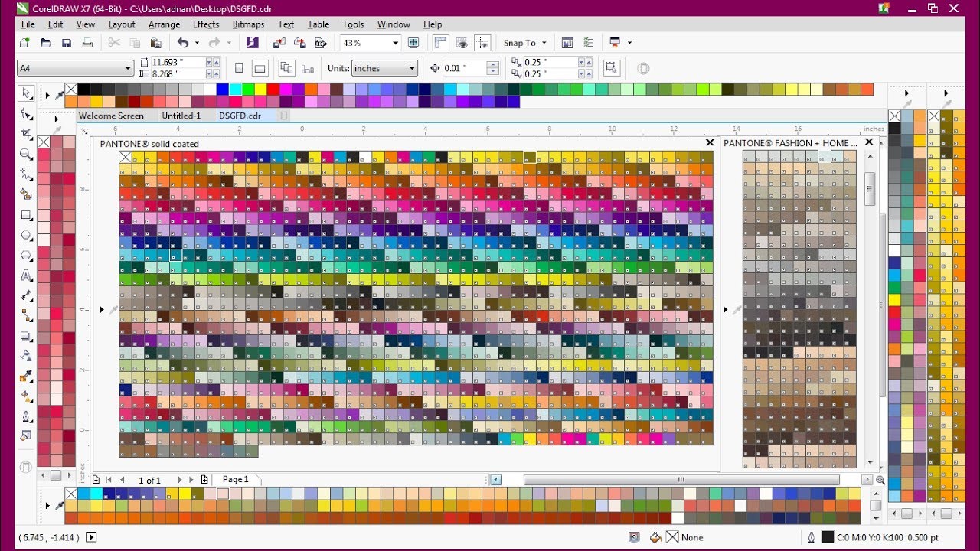The image size is (980, 551).
Task: Expand PANTONE FASHION + HOME palette flyout arrow
Action: (726, 309)
